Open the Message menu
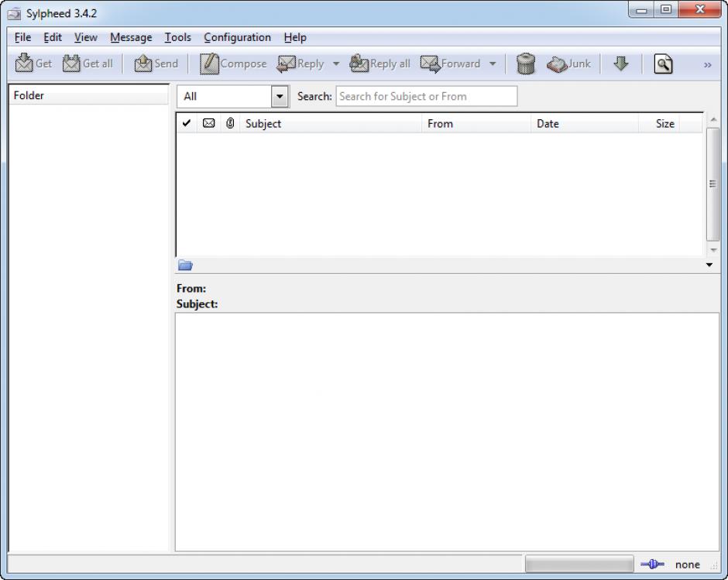728x580 pixels. [131, 37]
